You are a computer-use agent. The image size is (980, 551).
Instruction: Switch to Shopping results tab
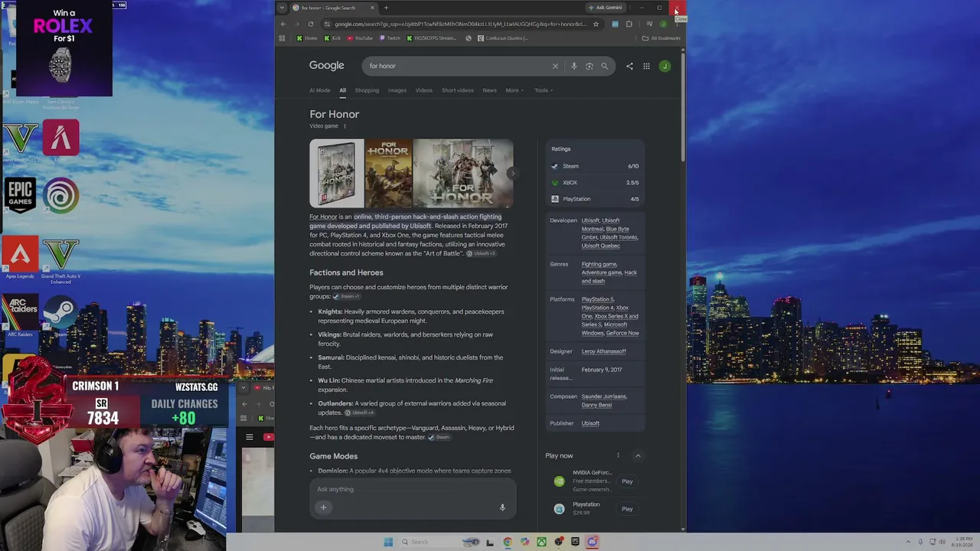coord(367,90)
